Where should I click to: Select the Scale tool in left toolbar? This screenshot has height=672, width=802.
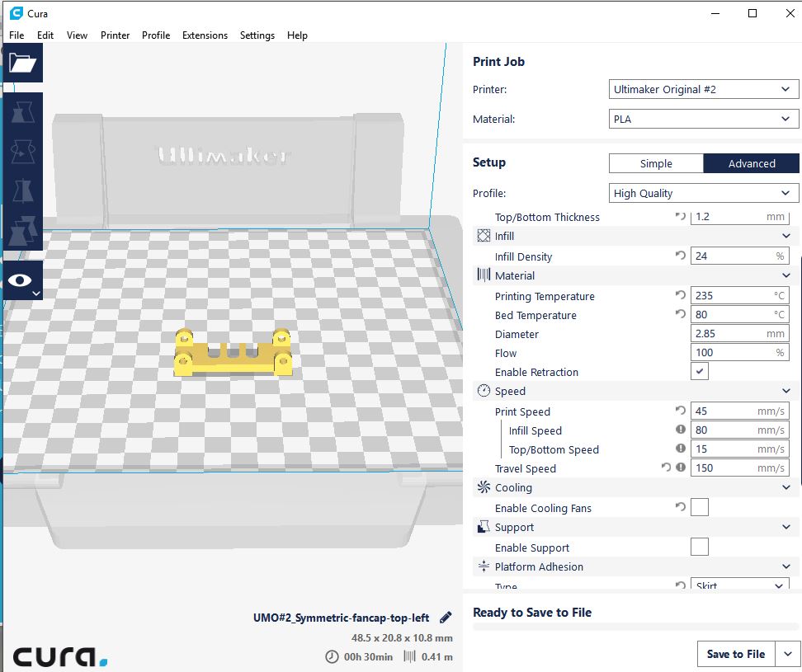(22, 111)
